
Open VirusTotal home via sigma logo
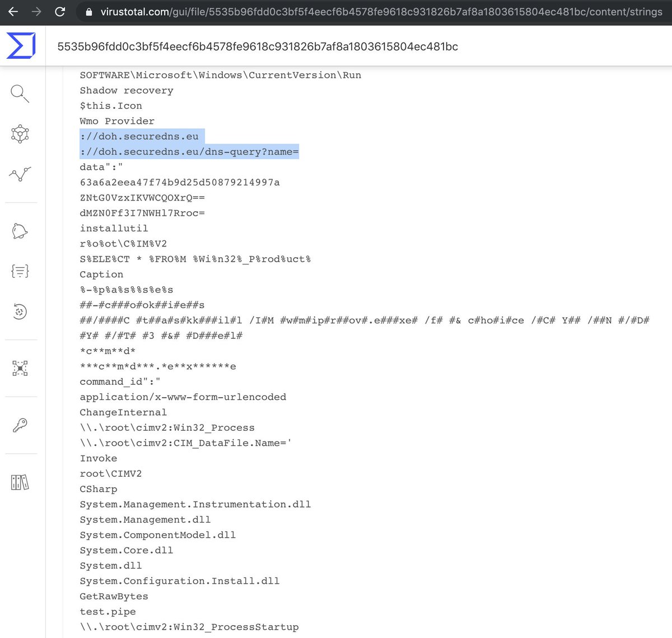(21, 45)
